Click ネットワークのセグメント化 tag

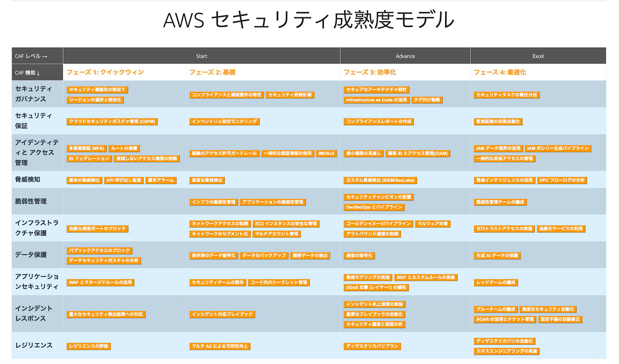(x=220, y=234)
